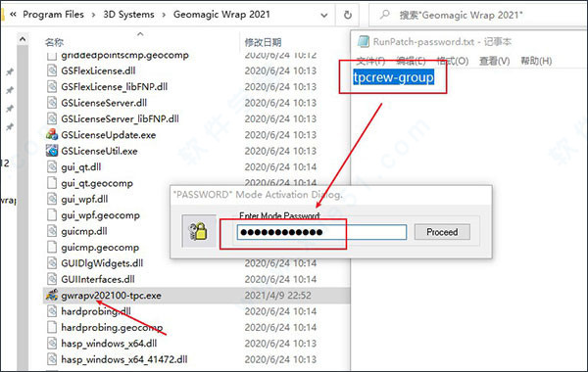Click the first quick access pin icon
This screenshot has height=372, width=588.
pyautogui.click(x=10, y=71)
